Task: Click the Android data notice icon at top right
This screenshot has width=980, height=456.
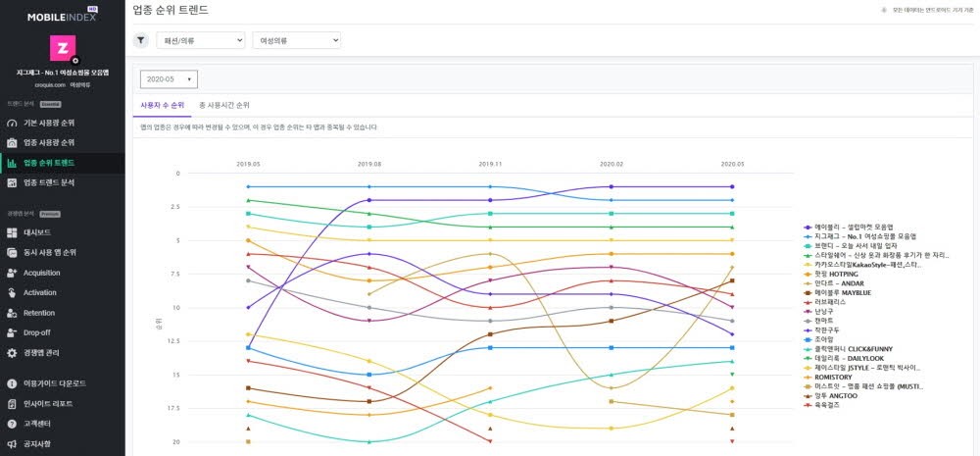Action: click(884, 10)
